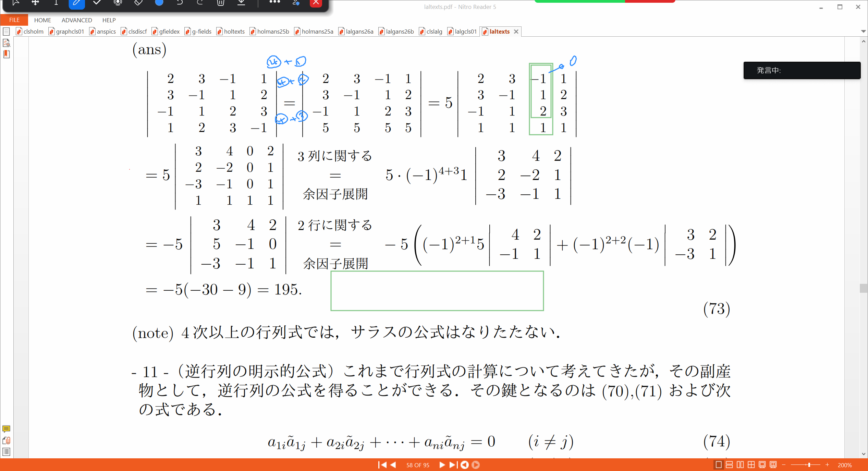Zoom out with the minus button
The image size is (868, 471).
point(784,465)
